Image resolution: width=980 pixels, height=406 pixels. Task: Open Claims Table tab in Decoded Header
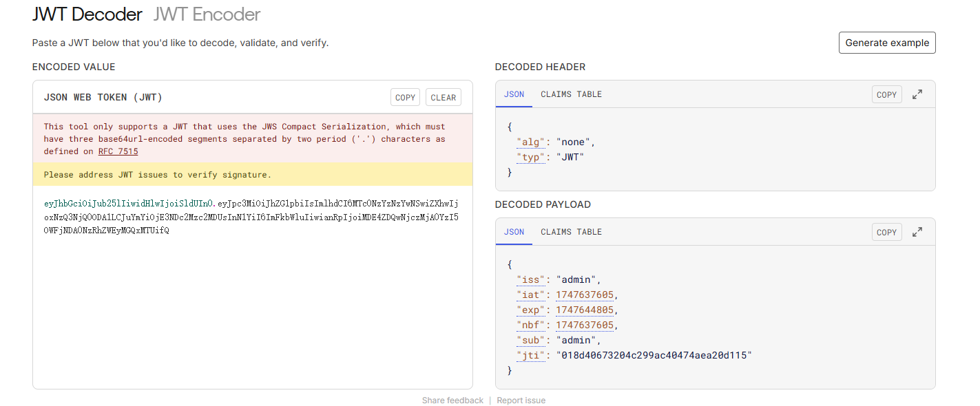(571, 94)
